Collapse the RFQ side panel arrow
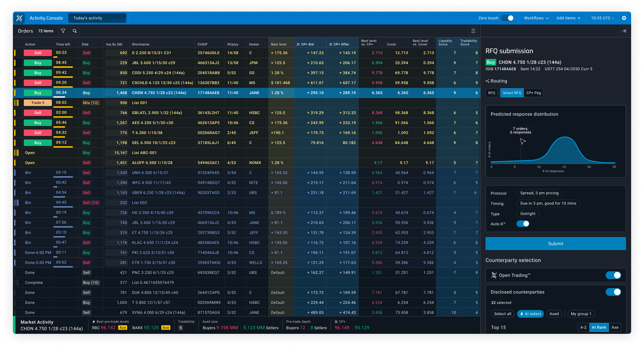 click(x=624, y=31)
